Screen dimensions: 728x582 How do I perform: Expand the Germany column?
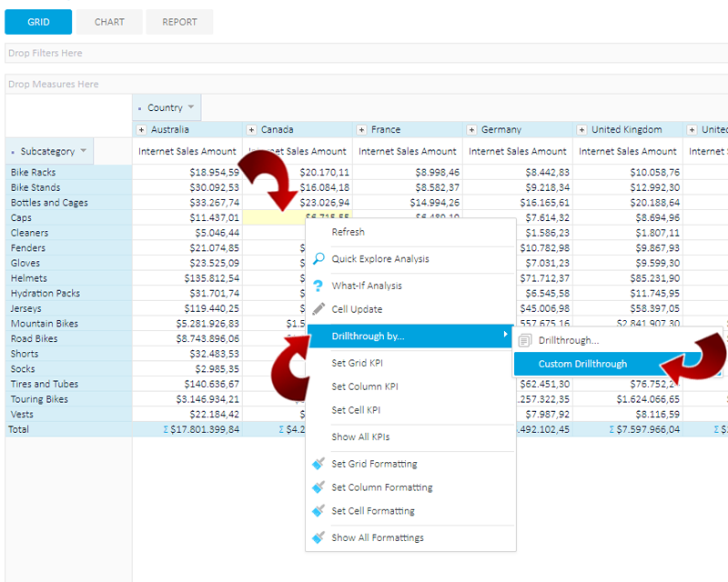(471, 129)
